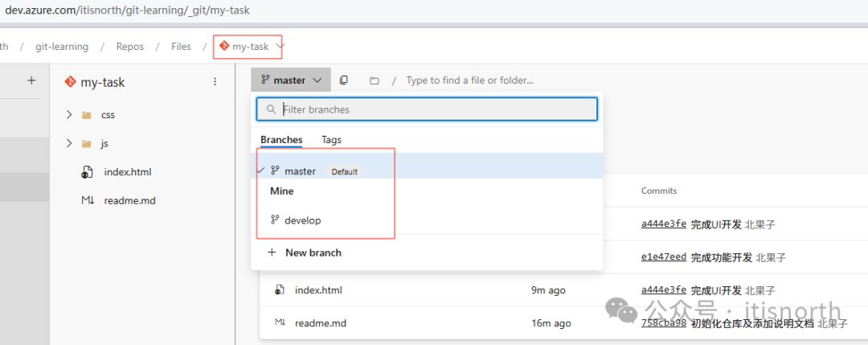The height and width of the screenshot is (345, 868).
Task: Click the Filter branches search field
Action: [434, 109]
